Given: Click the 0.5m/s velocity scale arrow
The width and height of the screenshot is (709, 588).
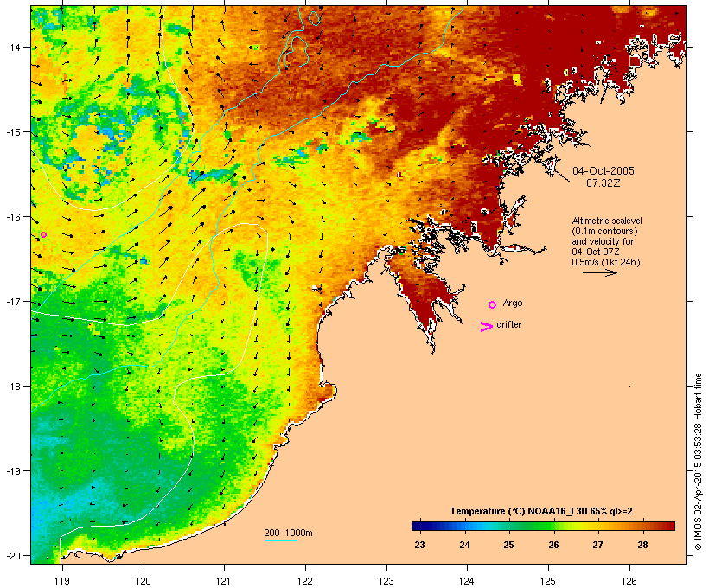Looking at the screenshot, I should pos(599,272).
